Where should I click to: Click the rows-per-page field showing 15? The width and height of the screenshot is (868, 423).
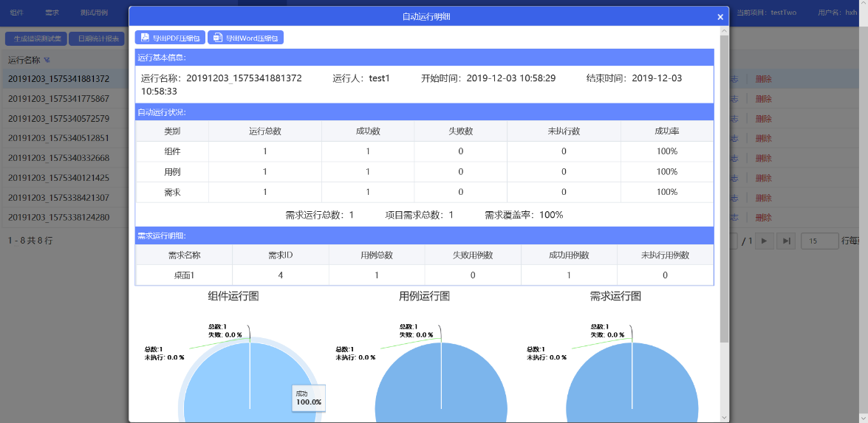[x=820, y=241]
